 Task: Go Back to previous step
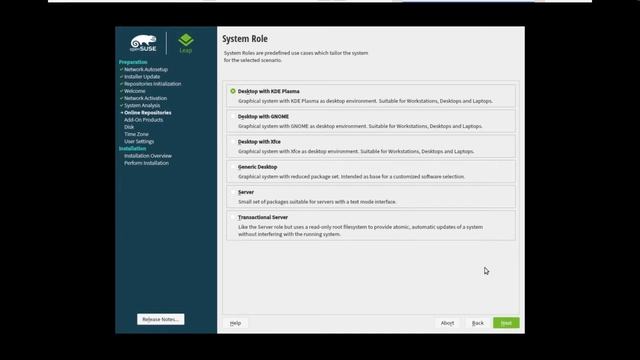(x=478, y=323)
